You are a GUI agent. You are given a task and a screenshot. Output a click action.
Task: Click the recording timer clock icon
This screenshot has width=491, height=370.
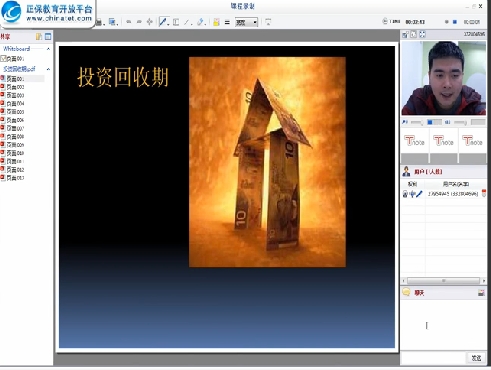[x=385, y=21]
